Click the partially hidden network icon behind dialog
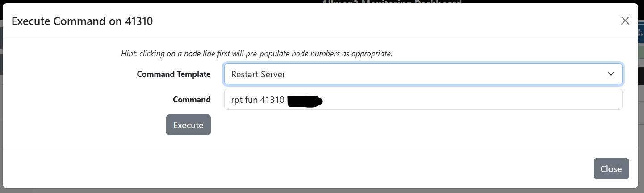Image resolution: width=644 pixels, height=193 pixels. tap(641, 32)
